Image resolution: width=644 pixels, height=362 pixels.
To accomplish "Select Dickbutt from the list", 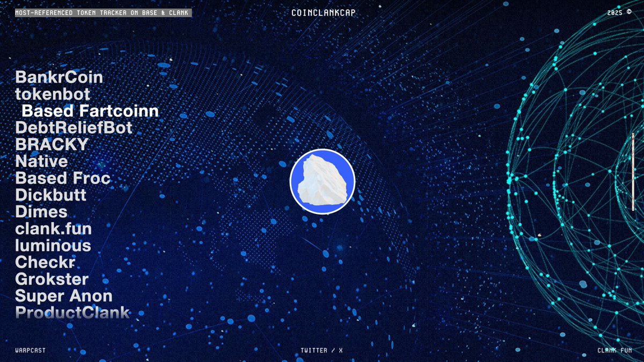I will coord(50,195).
